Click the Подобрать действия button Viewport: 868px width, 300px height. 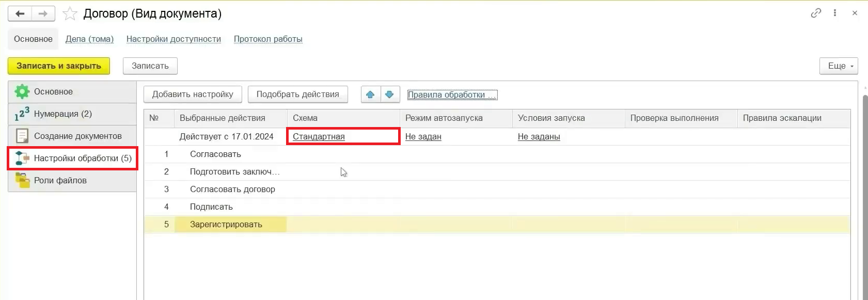click(297, 94)
